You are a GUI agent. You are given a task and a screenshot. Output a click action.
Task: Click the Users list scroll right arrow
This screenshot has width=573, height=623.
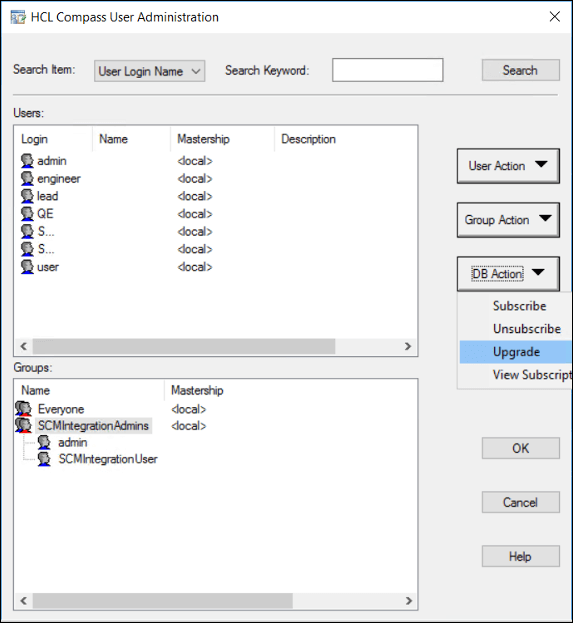[408, 346]
